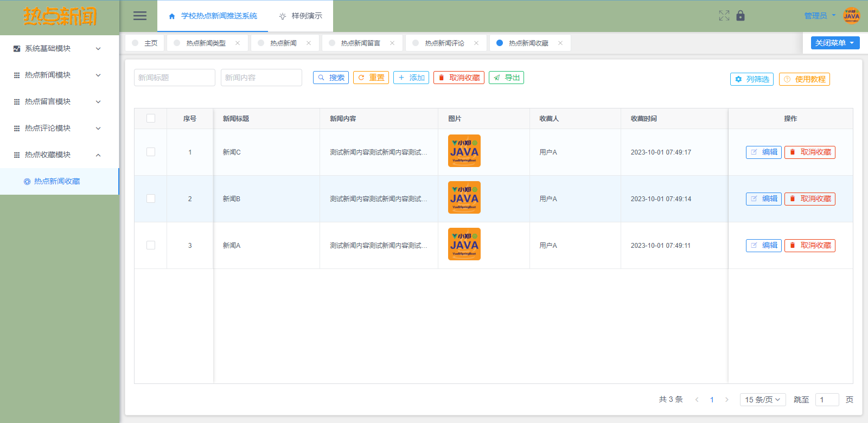Tick the checkbox for row 新闻A
The image size is (868, 423).
pos(151,245)
